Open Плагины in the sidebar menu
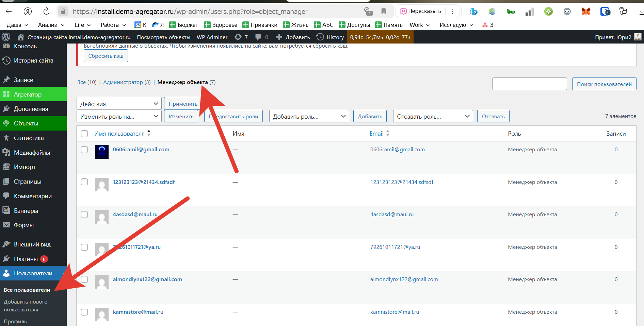This screenshot has height=326, width=644. click(26, 259)
